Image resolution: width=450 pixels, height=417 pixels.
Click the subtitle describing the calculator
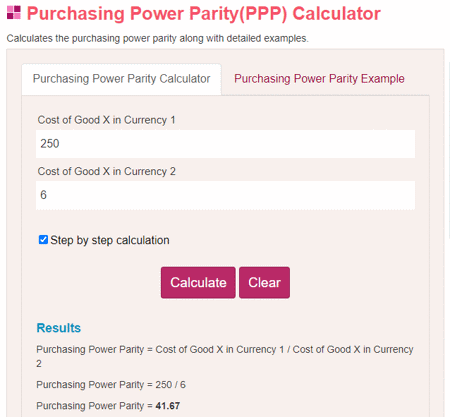coord(158,38)
